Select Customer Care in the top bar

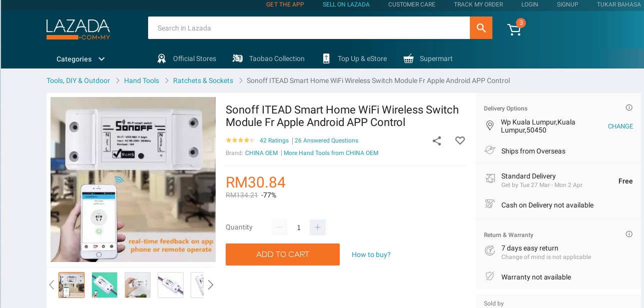tap(411, 4)
